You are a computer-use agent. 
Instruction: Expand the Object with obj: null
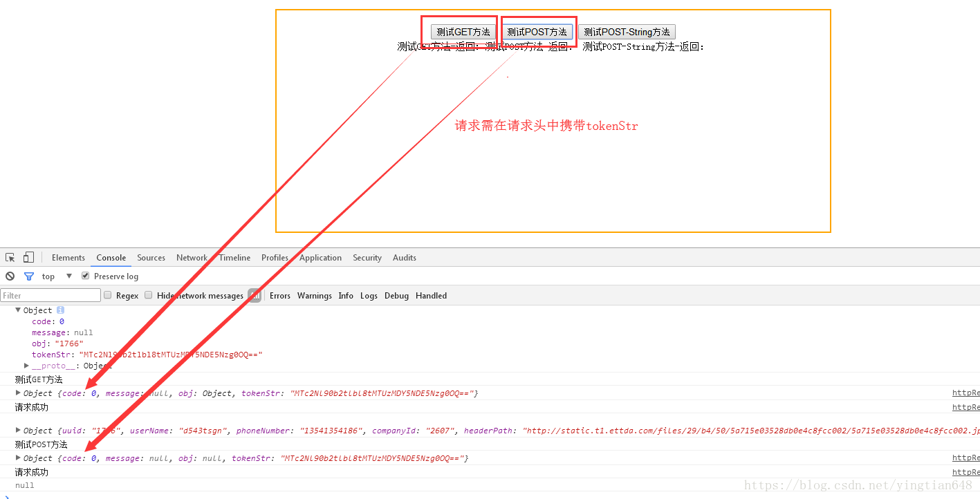(19, 458)
